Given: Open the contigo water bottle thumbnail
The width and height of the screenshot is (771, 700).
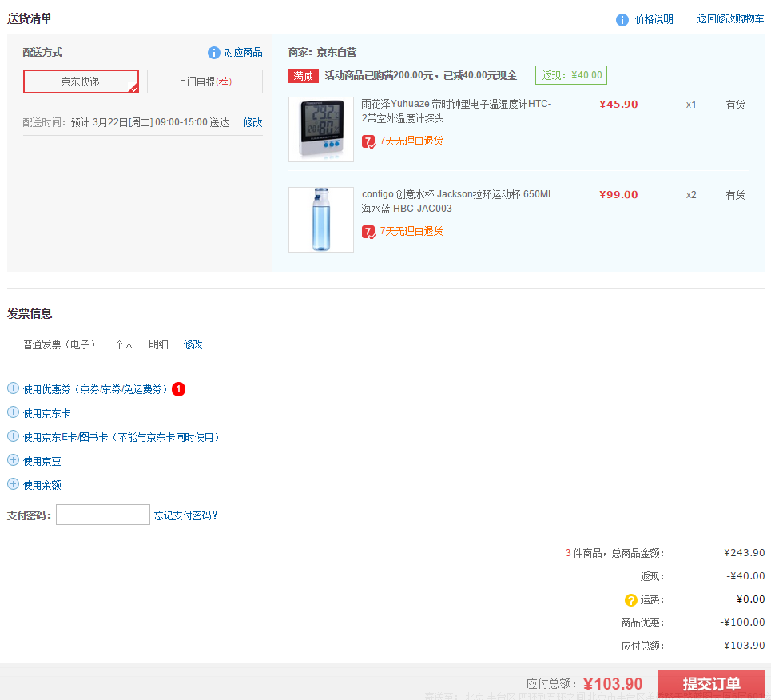Looking at the screenshot, I should coord(321,220).
